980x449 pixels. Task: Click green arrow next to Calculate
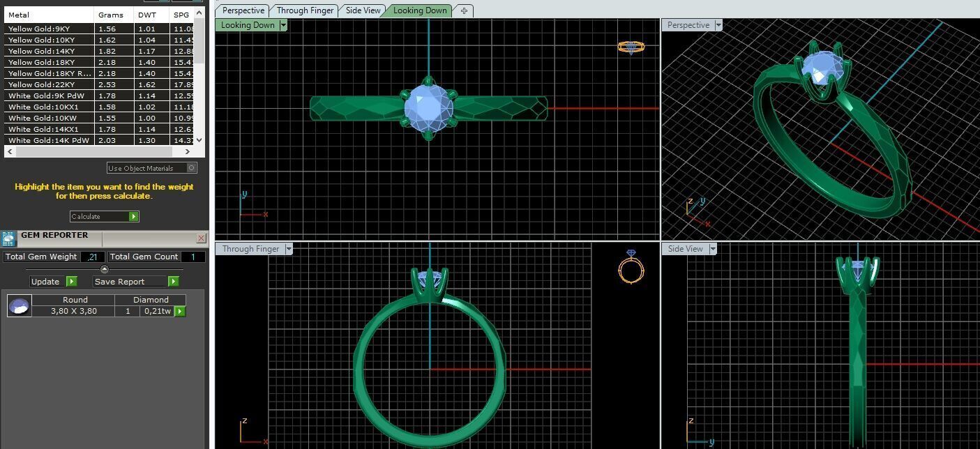click(133, 217)
